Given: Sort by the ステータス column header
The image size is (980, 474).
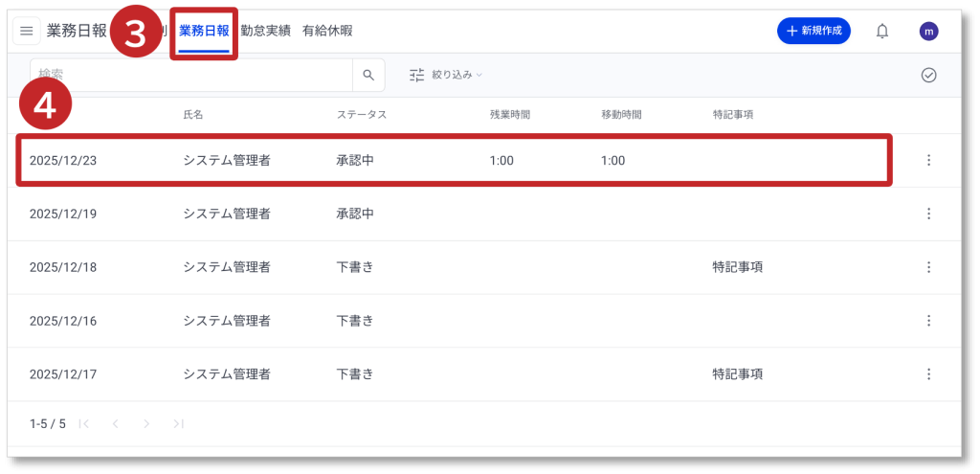Looking at the screenshot, I should [x=362, y=115].
